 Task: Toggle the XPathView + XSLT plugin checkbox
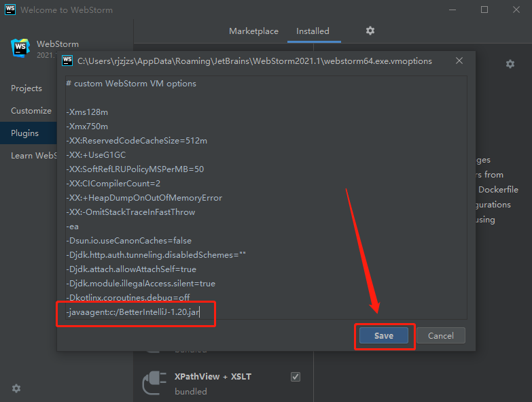296,377
